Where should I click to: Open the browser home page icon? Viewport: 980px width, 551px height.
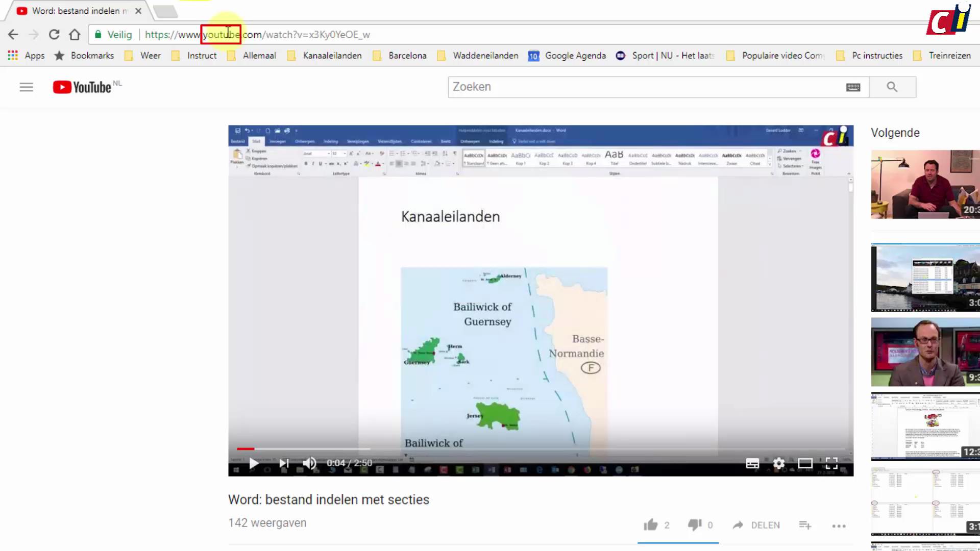75,35
